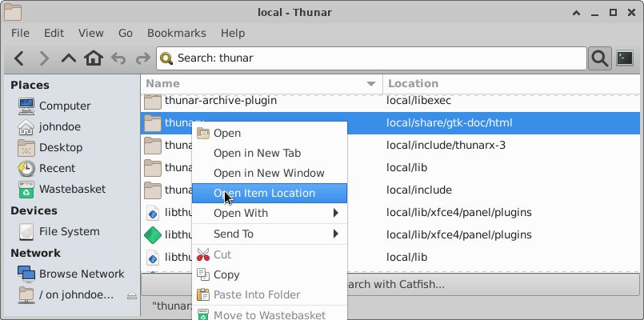
Task: Click the Browse Network icon
Action: pyautogui.click(x=26, y=274)
